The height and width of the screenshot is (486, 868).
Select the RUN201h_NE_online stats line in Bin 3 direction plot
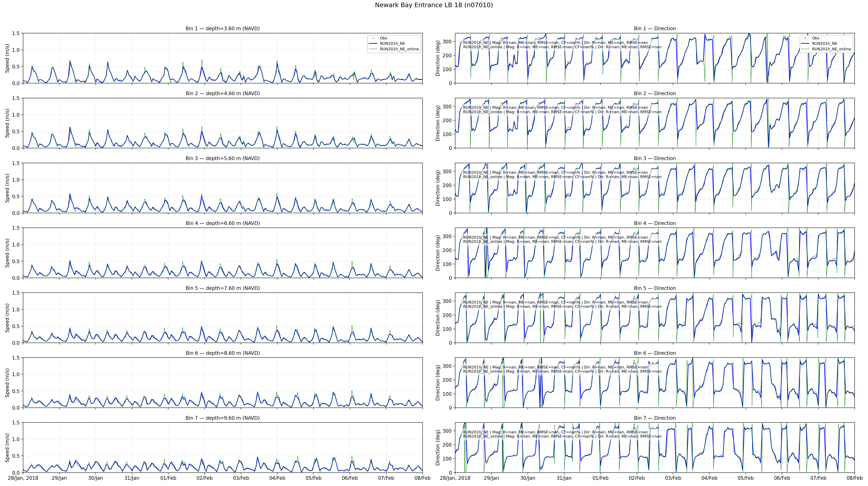tap(562, 177)
